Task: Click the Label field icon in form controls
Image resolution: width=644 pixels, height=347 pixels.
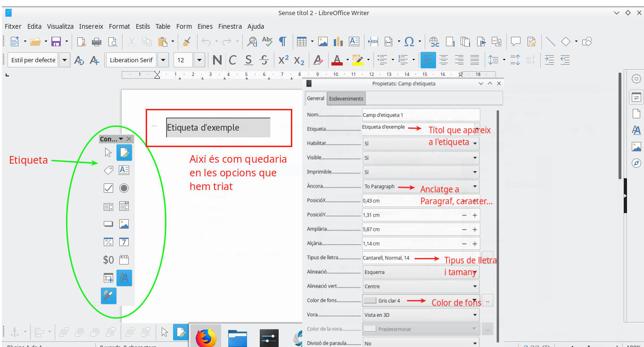Action: pyautogui.click(x=108, y=170)
